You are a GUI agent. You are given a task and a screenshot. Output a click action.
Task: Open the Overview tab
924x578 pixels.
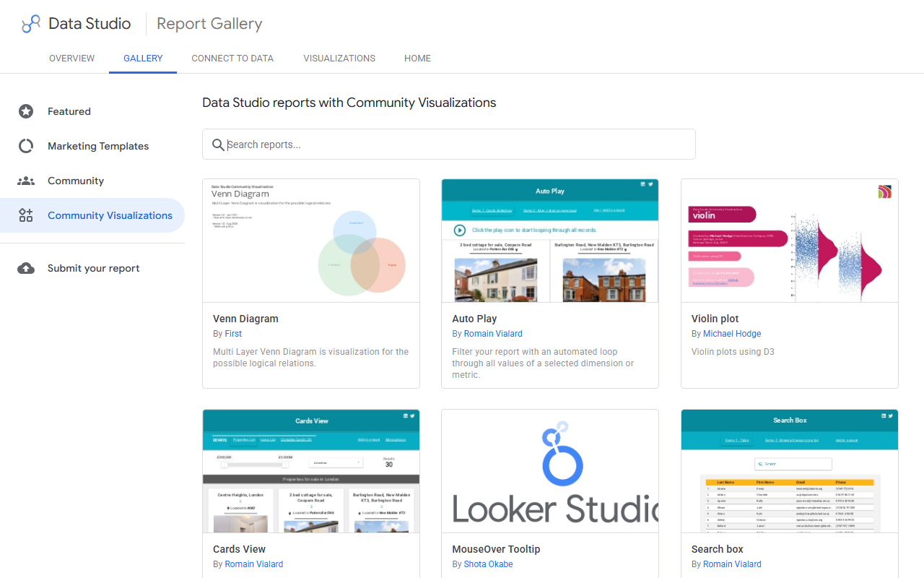coord(71,59)
